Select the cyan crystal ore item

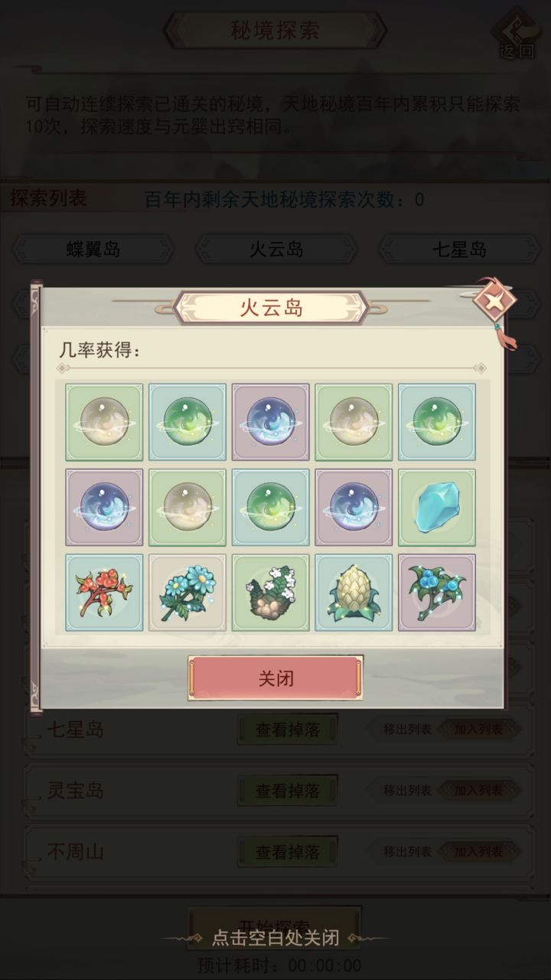coord(437,508)
